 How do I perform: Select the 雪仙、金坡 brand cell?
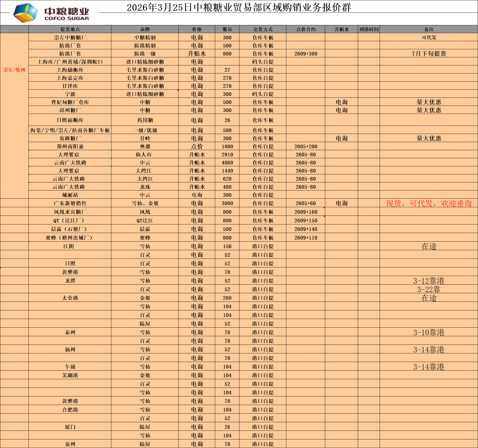click(145, 203)
